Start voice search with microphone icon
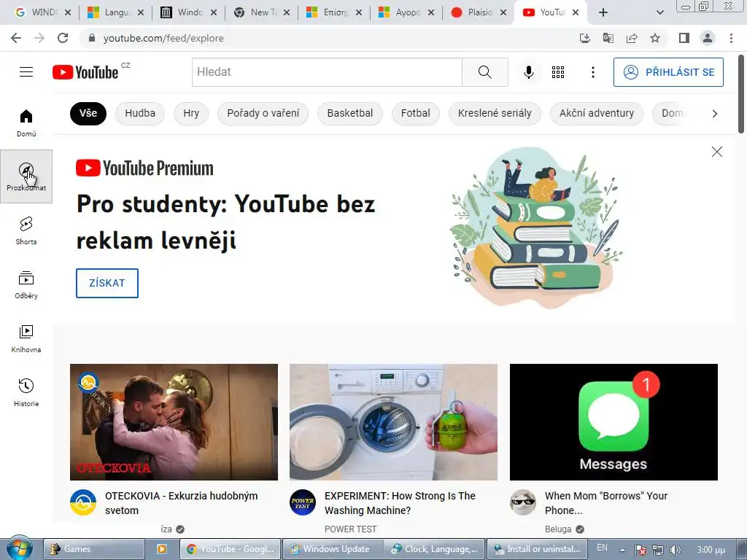The width and height of the screenshot is (747, 560). pyautogui.click(x=528, y=72)
